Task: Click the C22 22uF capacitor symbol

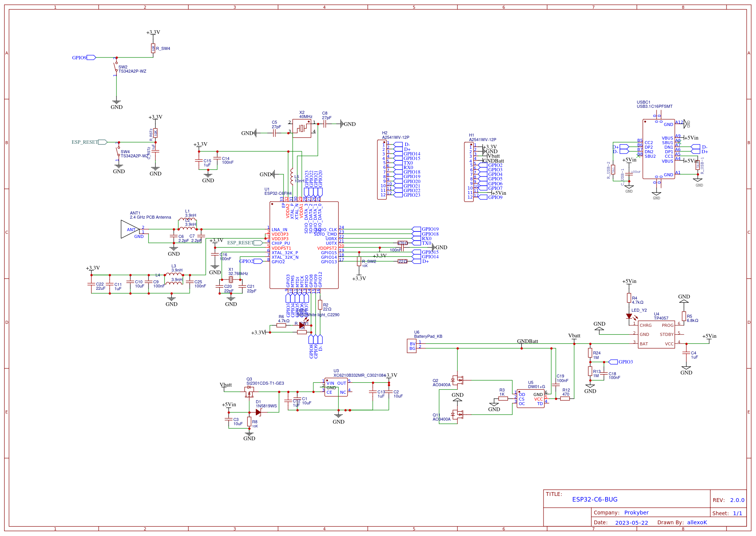Action: click(x=91, y=284)
